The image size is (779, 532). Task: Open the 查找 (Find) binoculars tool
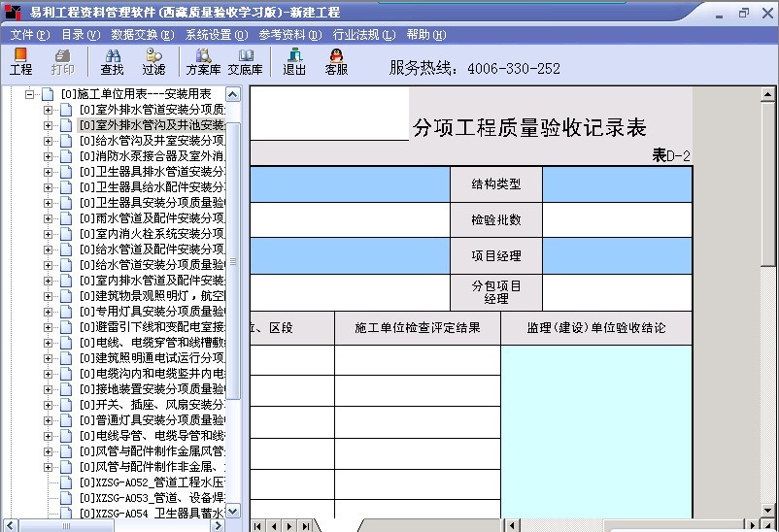112,62
